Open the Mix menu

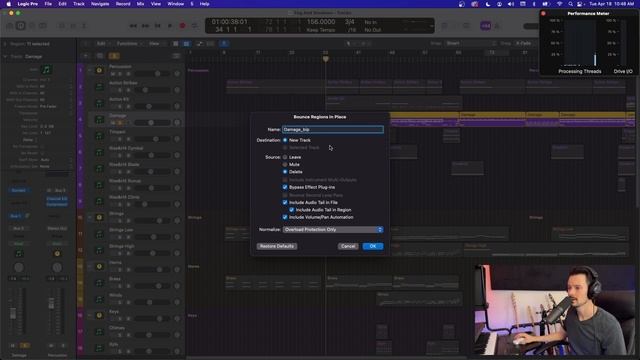pos(140,4)
